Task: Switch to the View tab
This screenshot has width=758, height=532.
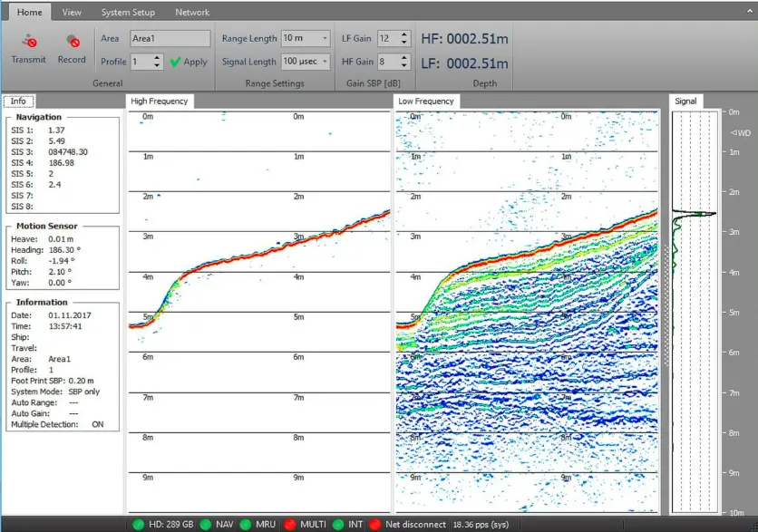Action: (x=72, y=12)
